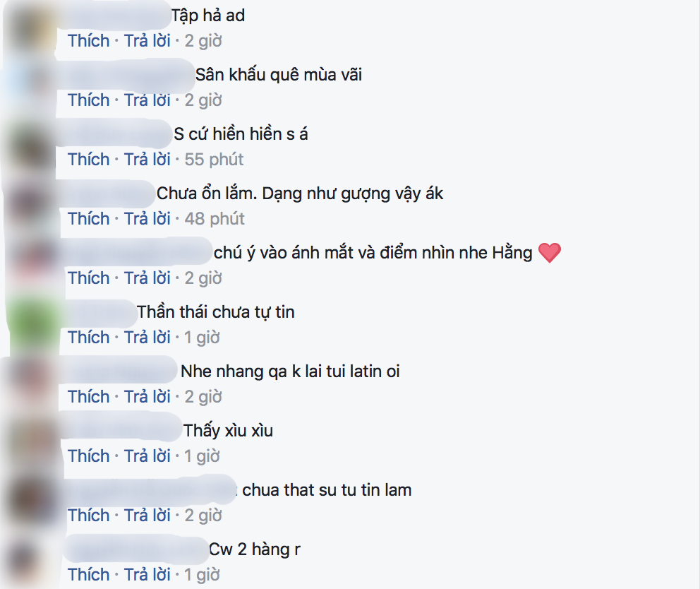Reply to the 'Chưa ổn lắm' comment
The width and height of the screenshot is (700, 589).
(147, 219)
